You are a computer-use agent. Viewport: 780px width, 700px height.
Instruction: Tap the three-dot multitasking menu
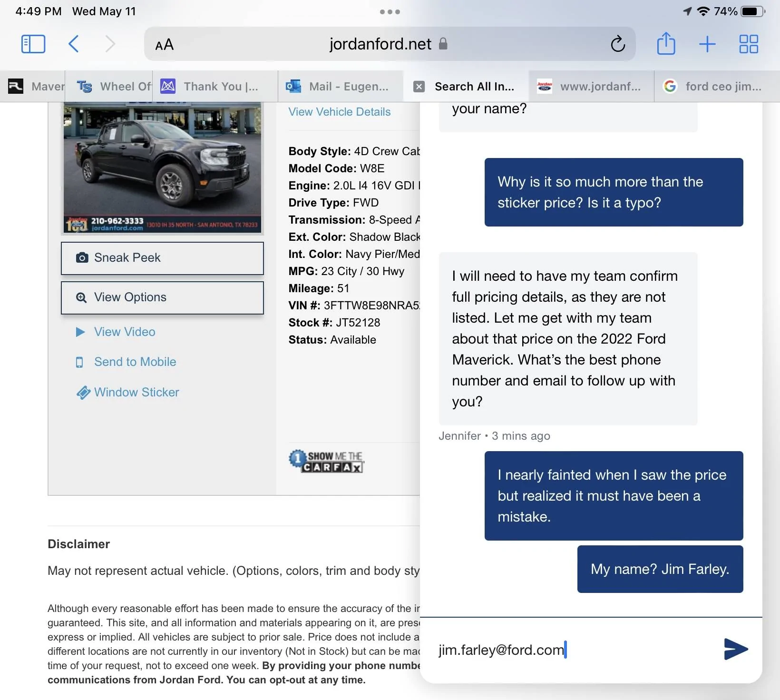coord(390,12)
